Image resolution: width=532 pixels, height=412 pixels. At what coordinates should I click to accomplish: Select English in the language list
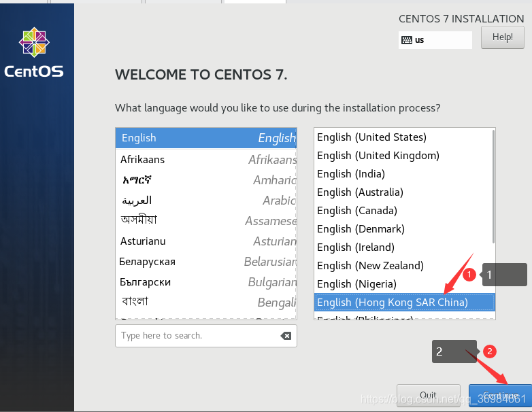(x=206, y=138)
